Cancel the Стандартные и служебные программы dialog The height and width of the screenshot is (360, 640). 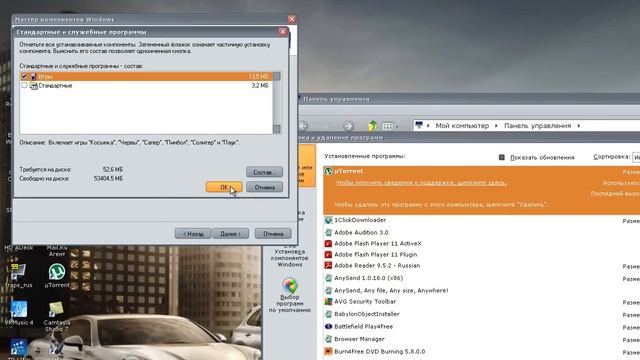pyautogui.click(x=264, y=187)
